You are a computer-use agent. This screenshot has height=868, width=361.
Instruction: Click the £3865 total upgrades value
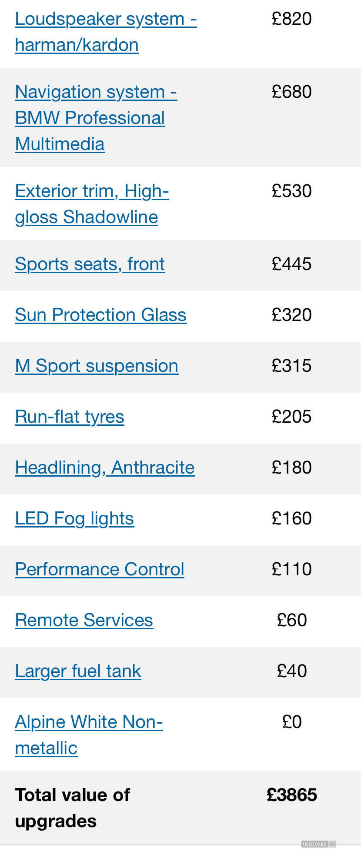(x=292, y=795)
